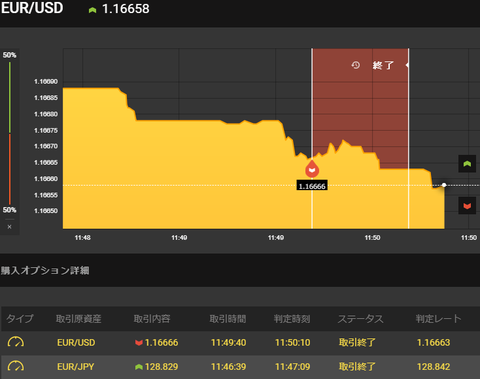Click the current rate 1.16658
Viewport: 480px width, 379px height.
126,9
